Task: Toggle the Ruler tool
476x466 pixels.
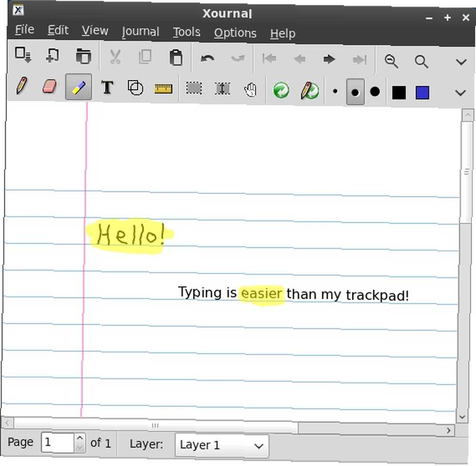Action: click(163, 88)
